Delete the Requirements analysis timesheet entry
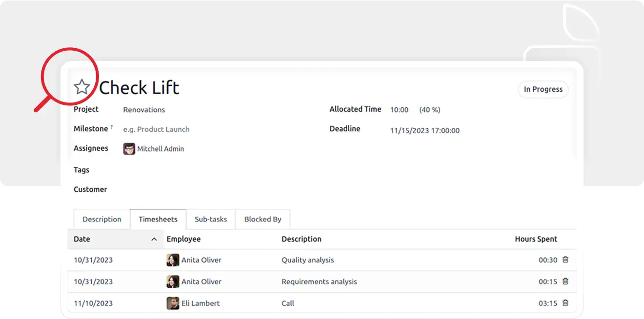The image size is (644, 319). coord(565,281)
